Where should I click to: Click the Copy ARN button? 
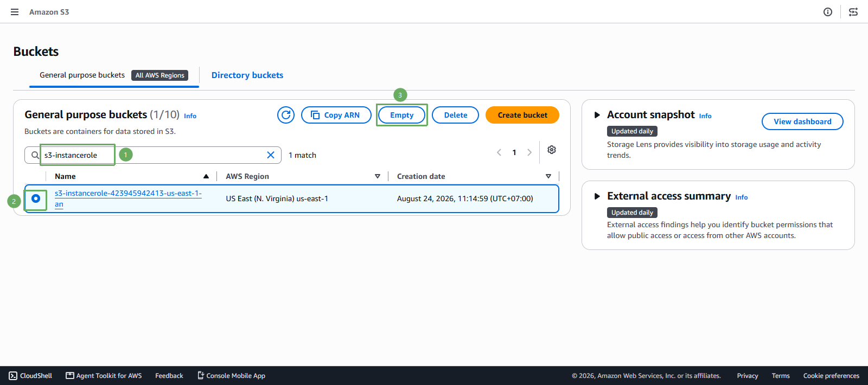pos(336,115)
